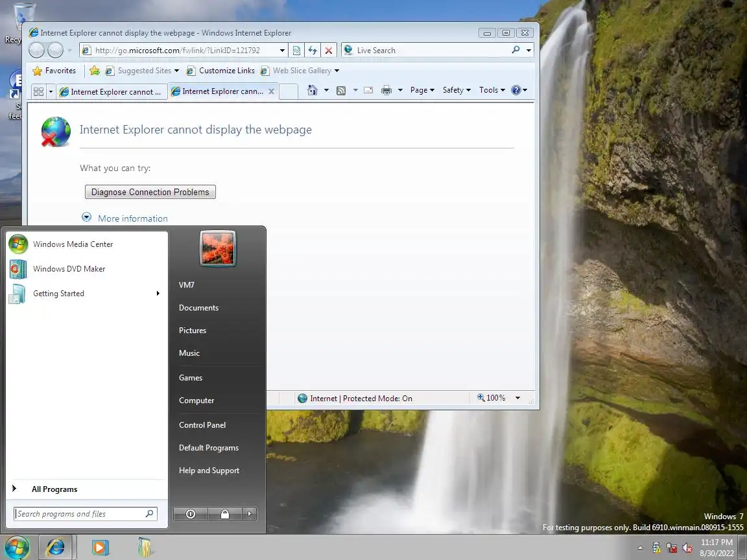The height and width of the screenshot is (560, 747).
Task: Open the Windows Explorer taskbar icon
Action: point(145,548)
